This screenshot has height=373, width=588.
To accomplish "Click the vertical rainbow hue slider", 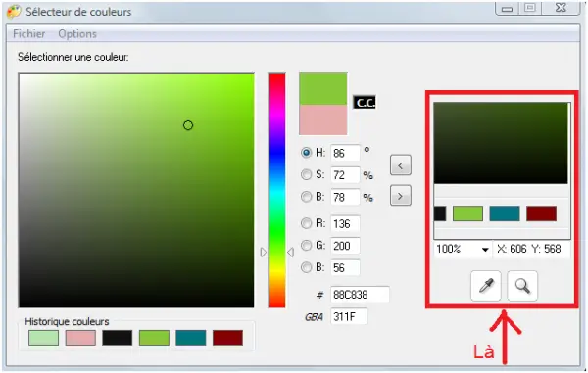I will click(x=276, y=191).
